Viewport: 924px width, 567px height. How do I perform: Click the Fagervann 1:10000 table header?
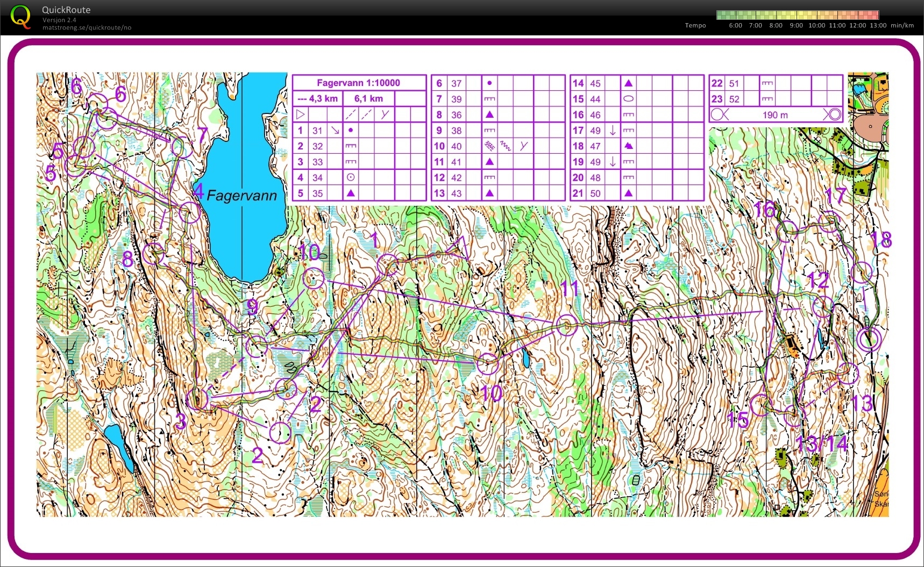[358, 83]
